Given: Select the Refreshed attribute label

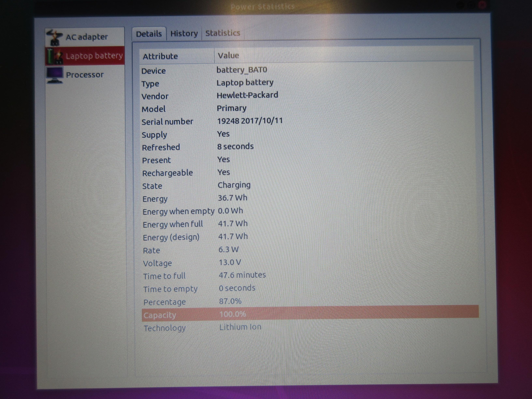Looking at the screenshot, I should click(x=161, y=147).
